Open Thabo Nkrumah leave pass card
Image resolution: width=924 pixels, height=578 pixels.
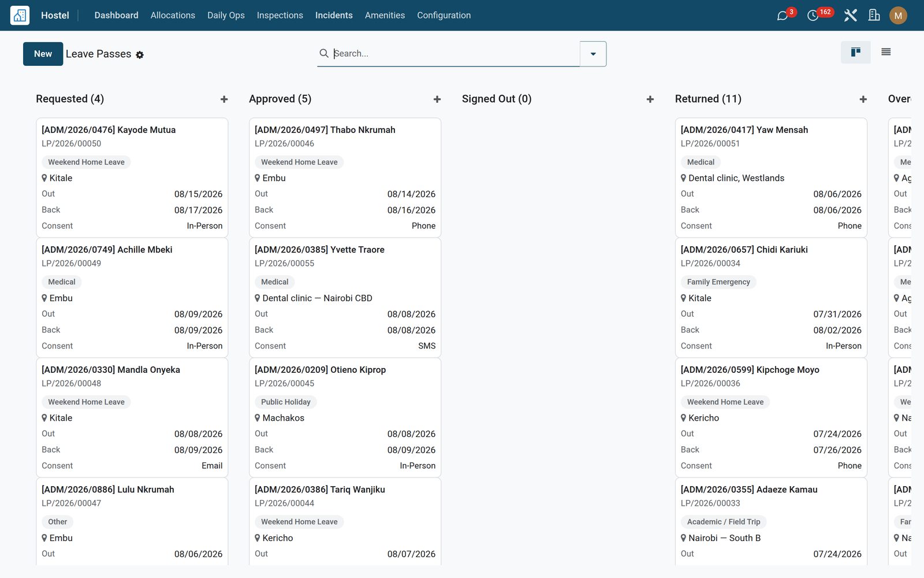[345, 177]
